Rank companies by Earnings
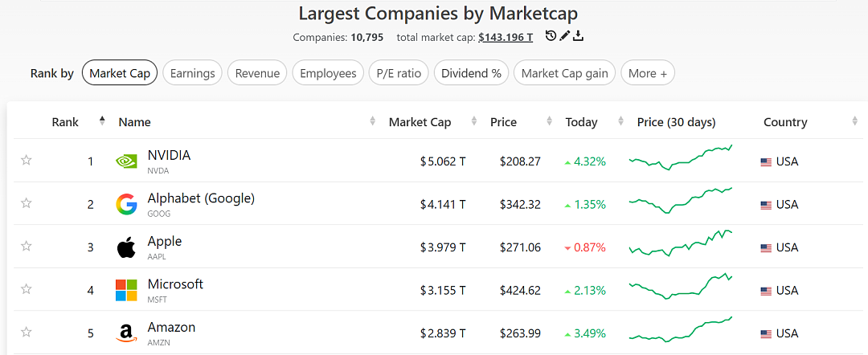The image size is (868, 355). 193,73
